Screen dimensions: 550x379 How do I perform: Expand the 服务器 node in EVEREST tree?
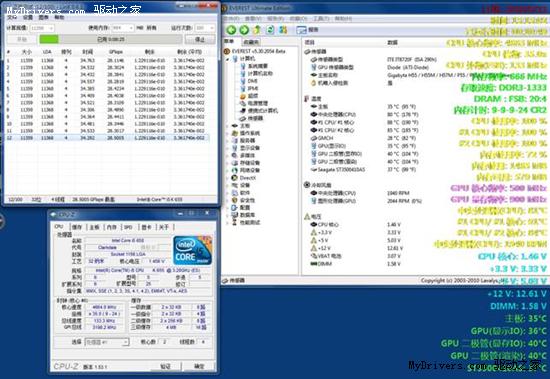(x=227, y=140)
